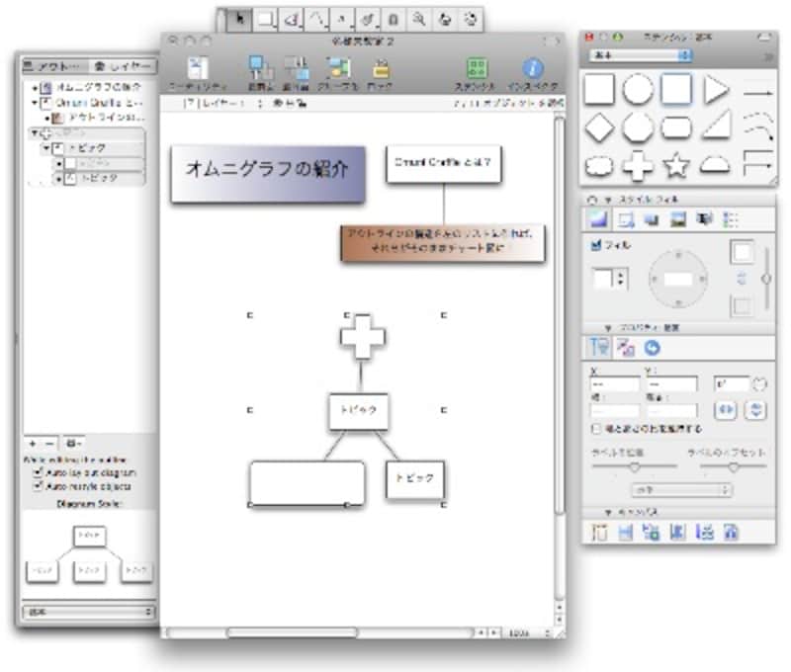
Task: Click the X position input field
Action: coord(614,384)
